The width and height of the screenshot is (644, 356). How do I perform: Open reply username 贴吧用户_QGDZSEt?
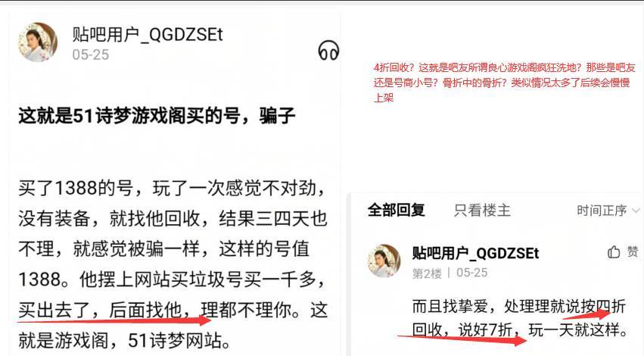[475, 253]
